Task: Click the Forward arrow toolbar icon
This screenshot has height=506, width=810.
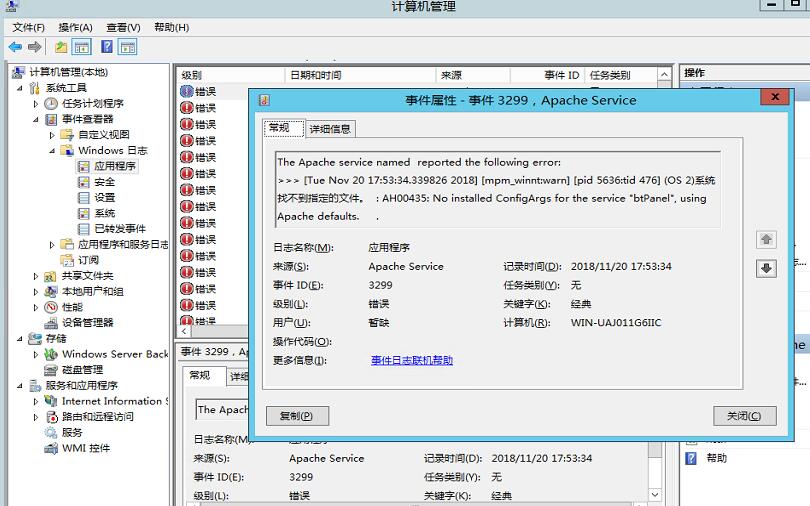Action: (35, 48)
